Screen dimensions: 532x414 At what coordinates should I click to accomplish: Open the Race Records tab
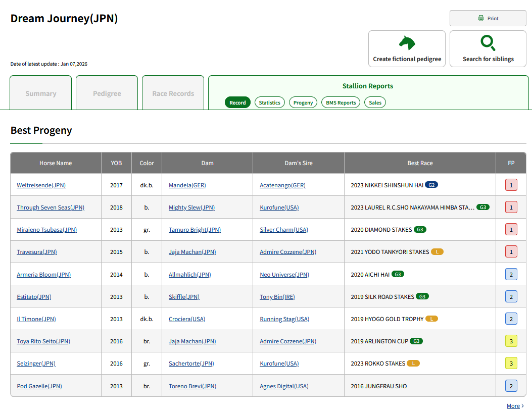(173, 93)
